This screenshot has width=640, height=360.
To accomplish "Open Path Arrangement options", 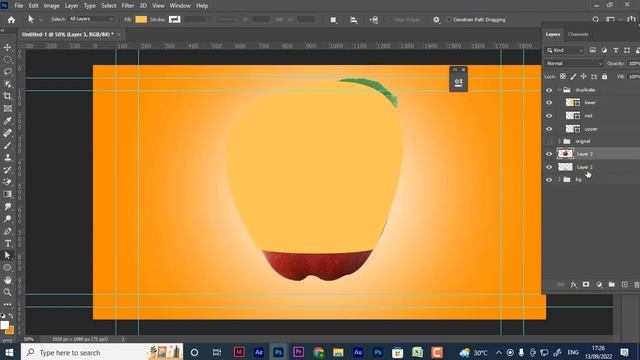I will 374,20.
